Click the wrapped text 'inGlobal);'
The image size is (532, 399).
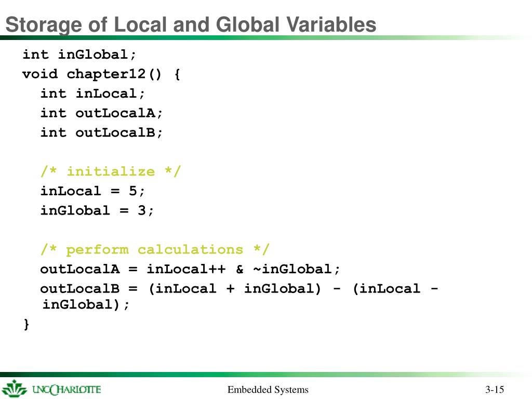(86, 304)
